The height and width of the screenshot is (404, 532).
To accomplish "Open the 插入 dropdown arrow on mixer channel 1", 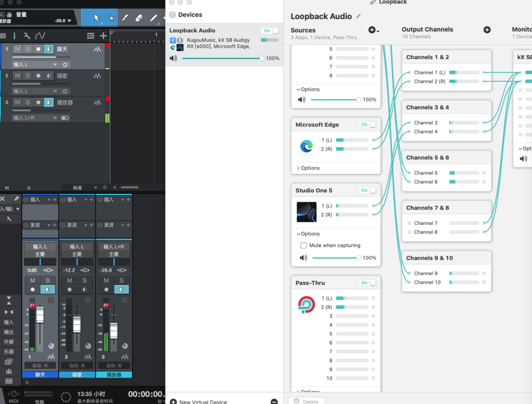I will pyautogui.click(x=49, y=200).
